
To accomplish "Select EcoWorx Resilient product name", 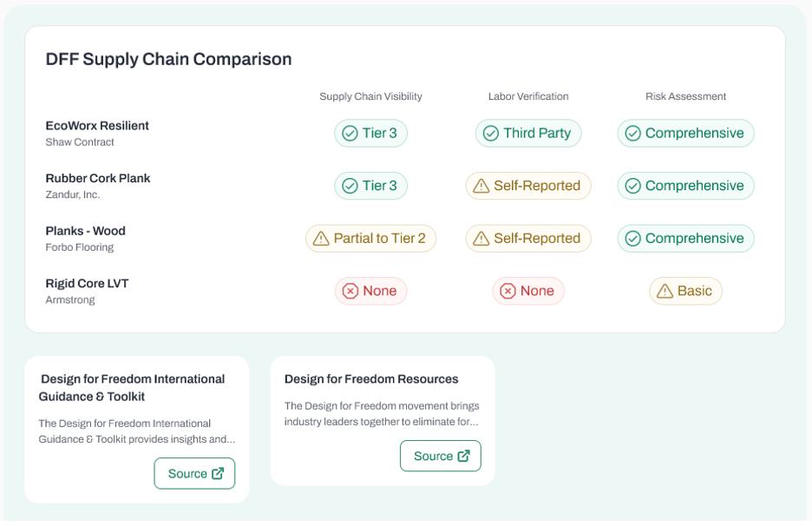I will pos(97,126).
